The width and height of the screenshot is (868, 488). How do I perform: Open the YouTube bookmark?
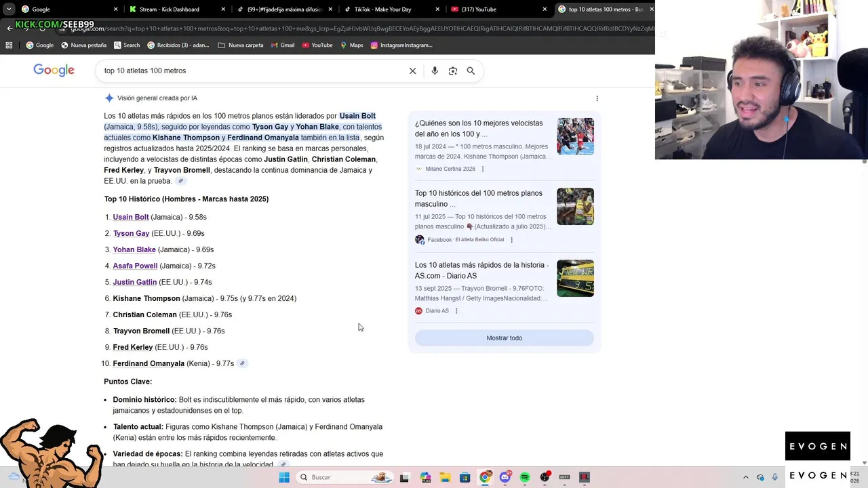click(317, 45)
